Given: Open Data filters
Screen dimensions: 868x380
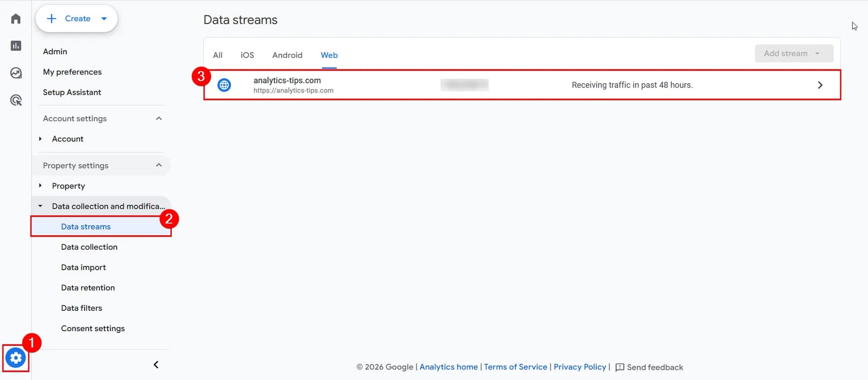Looking at the screenshot, I should tap(81, 308).
